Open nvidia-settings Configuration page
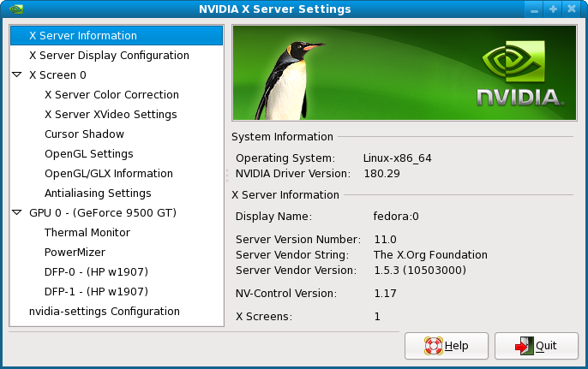The width and height of the screenshot is (588, 369). 105,312
